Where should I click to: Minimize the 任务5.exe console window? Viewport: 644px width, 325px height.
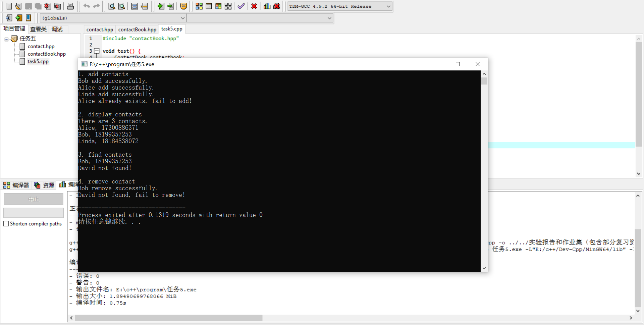coord(438,64)
